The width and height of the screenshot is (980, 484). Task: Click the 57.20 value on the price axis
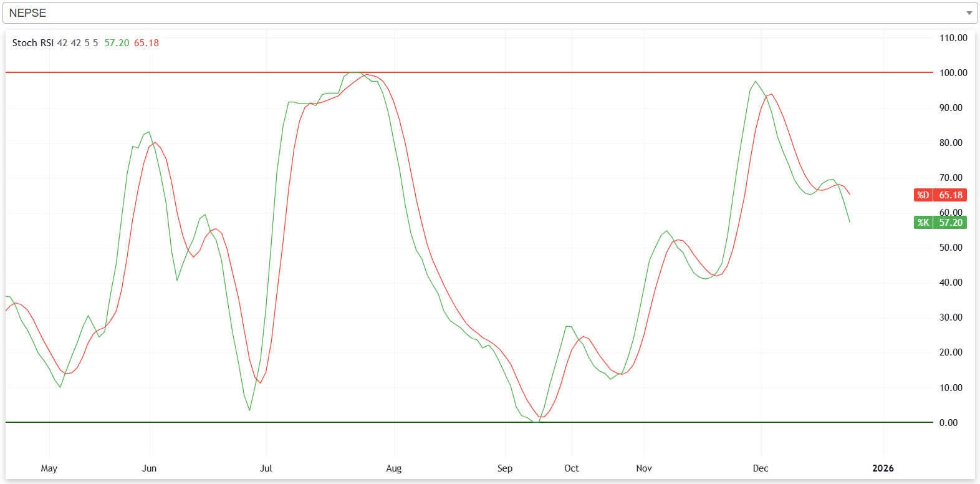pos(951,223)
